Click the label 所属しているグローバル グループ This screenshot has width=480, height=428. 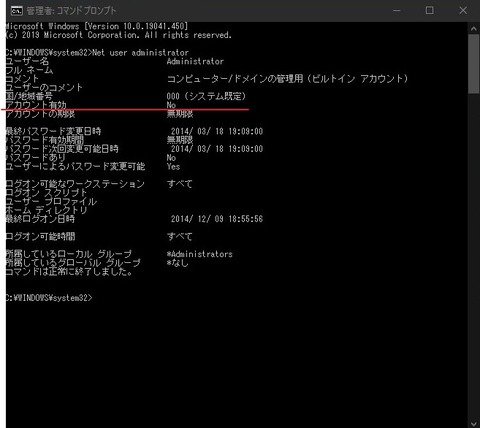73,263
